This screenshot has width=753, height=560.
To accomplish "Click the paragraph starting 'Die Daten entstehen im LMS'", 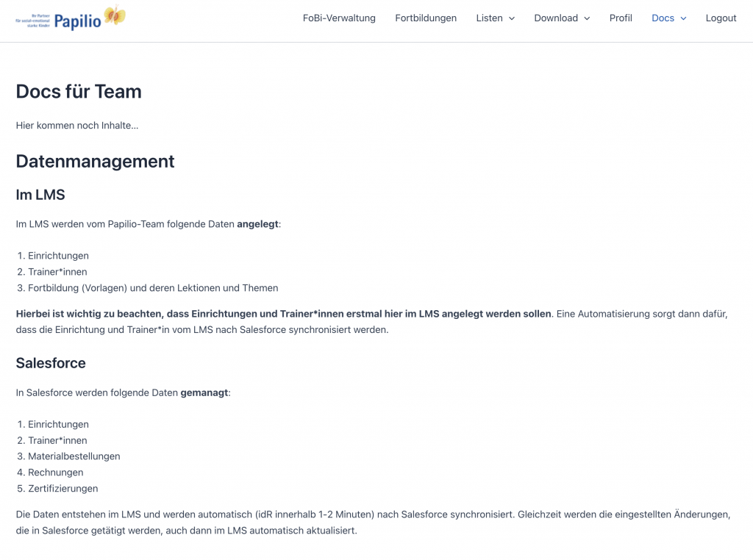I will (373, 523).
